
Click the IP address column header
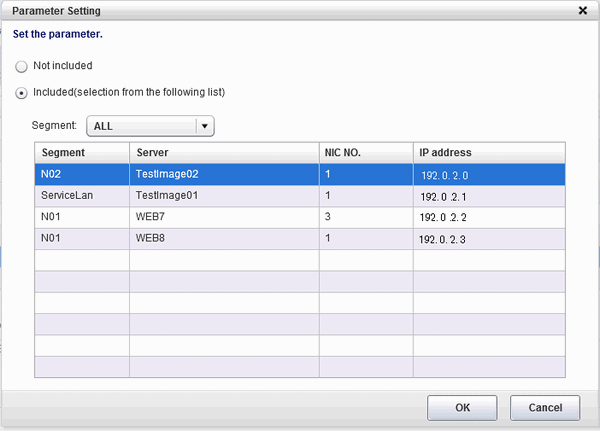click(488, 152)
